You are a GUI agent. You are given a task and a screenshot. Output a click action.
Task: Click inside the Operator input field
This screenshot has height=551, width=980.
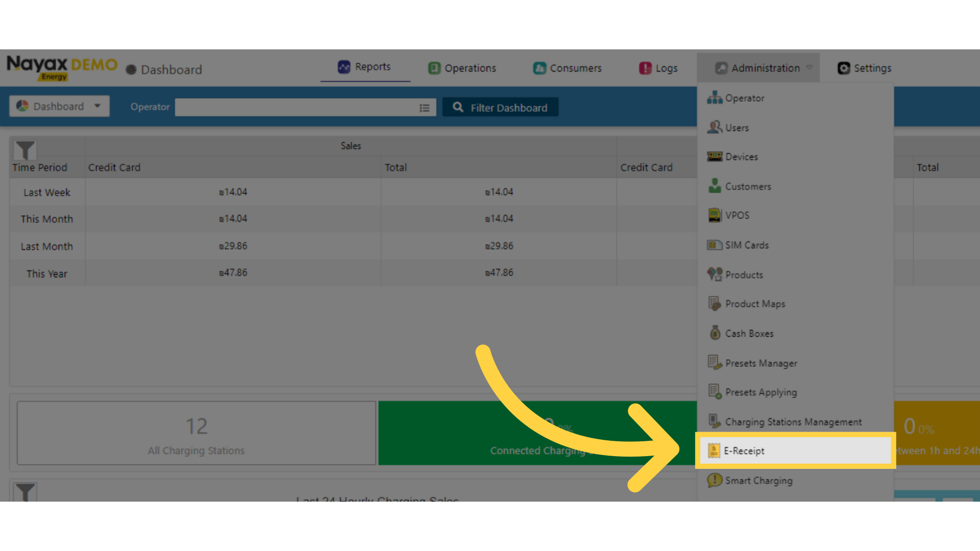click(296, 108)
